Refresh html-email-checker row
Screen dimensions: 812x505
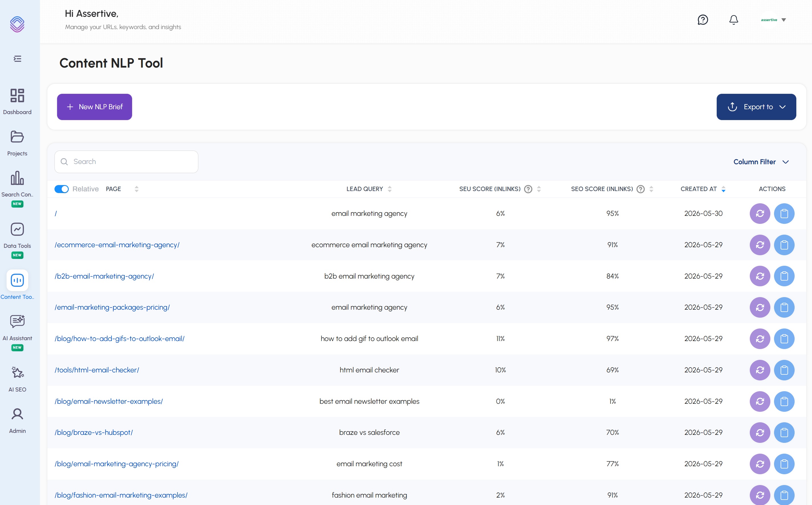point(760,370)
